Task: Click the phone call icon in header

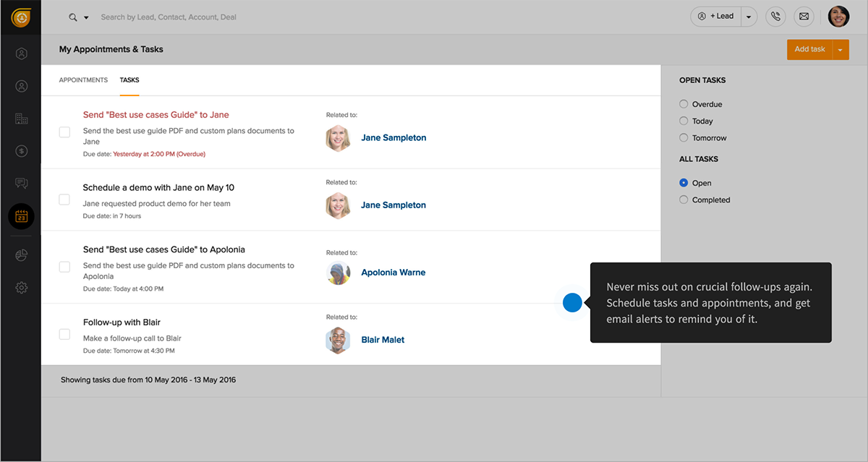Action: click(776, 17)
